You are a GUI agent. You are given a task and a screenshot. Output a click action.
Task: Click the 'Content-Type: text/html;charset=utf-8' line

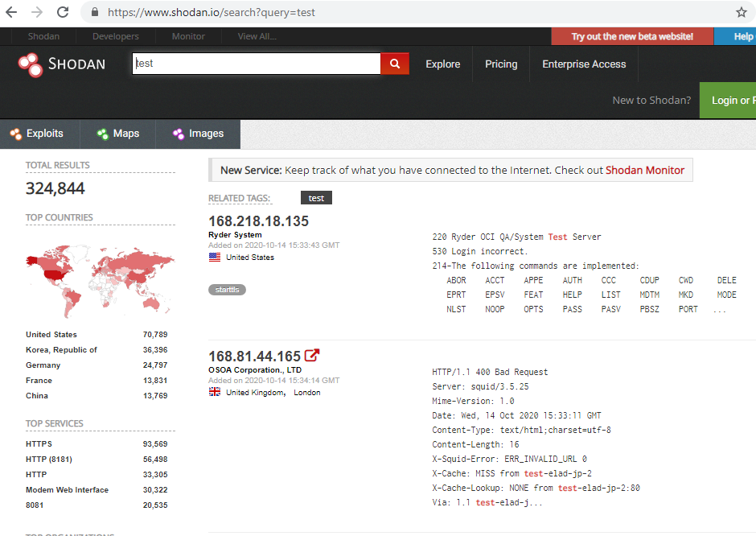tap(521, 430)
